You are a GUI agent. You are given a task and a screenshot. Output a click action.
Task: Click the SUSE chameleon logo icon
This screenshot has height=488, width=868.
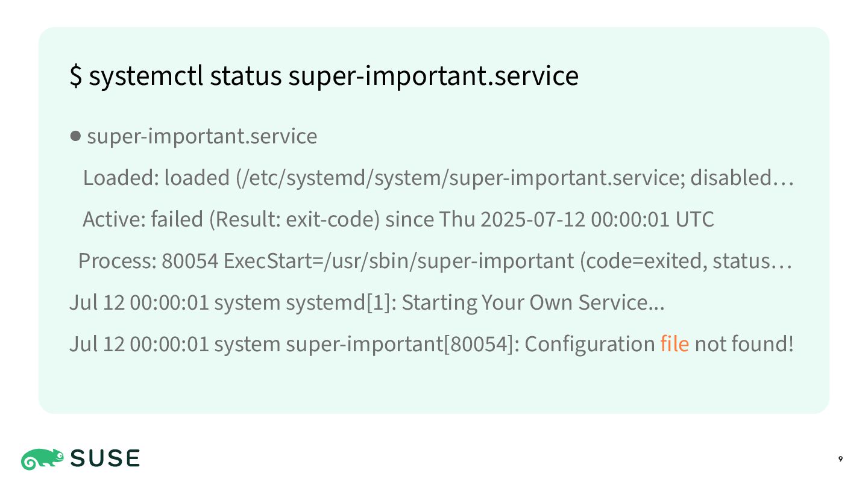(x=42, y=459)
